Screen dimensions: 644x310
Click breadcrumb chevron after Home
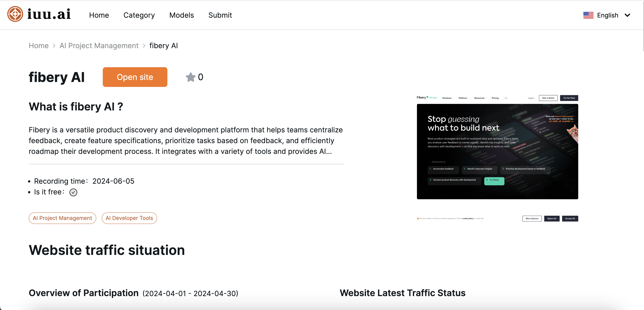click(54, 46)
